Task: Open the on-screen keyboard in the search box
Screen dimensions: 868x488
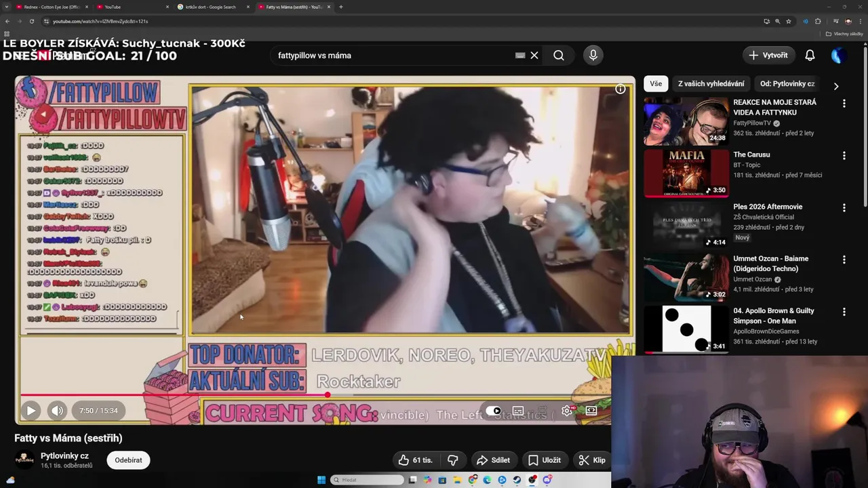Action: (520, 56)
